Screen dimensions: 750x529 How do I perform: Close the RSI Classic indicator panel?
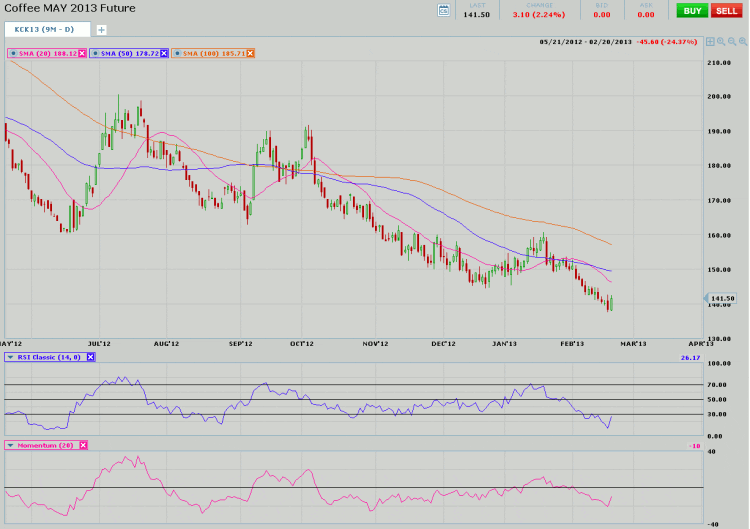(x=91, y=357)
